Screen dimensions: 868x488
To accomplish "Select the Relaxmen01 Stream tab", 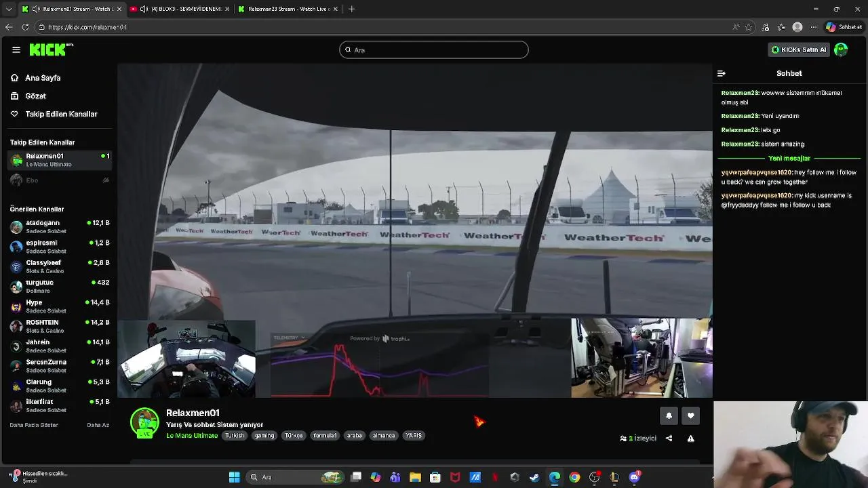I will point(71,9).
